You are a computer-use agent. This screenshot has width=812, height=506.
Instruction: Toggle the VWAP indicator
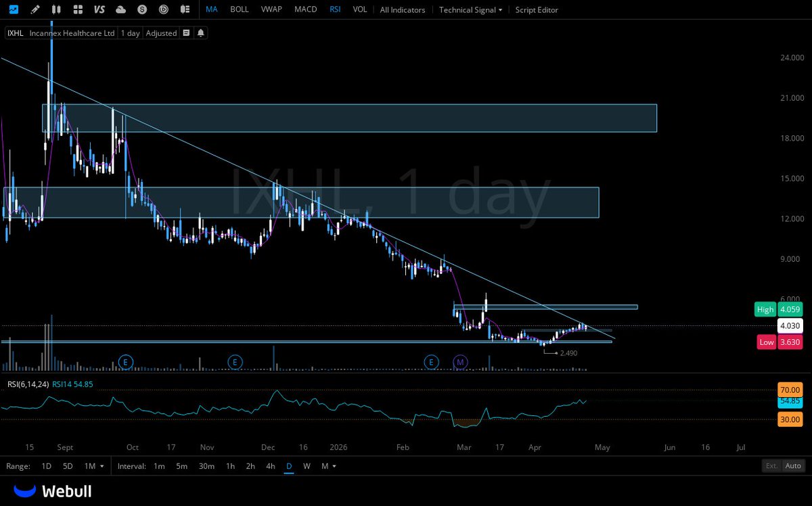[271, 9]
